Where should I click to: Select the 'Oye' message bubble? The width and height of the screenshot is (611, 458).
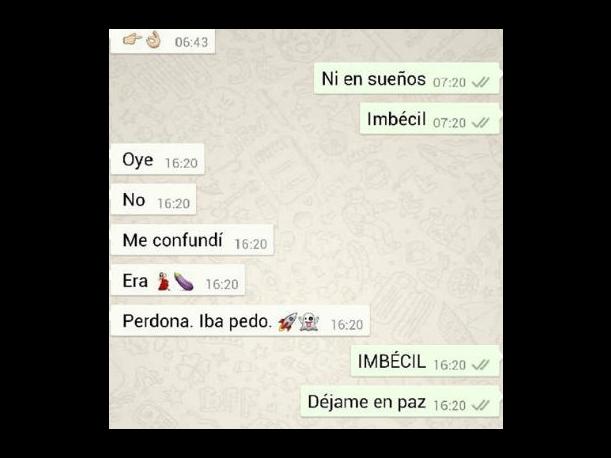(157, 159)
